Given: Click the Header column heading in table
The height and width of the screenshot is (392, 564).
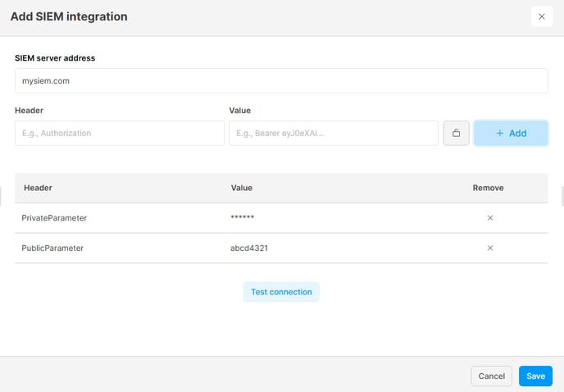Looking at the screenshot, I should tap(39, 188).
